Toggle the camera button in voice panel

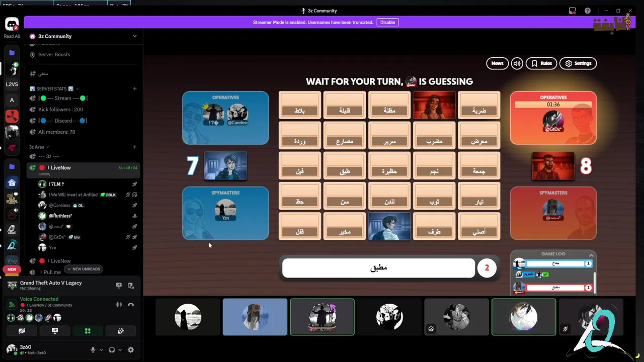pyautogui.click(x=22, y=331)
